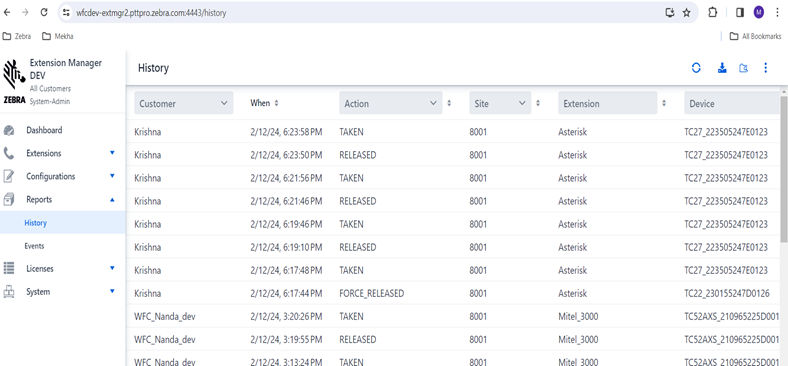Click the Configurations edit icon
The image size is (788, 366).
[9, 176]
